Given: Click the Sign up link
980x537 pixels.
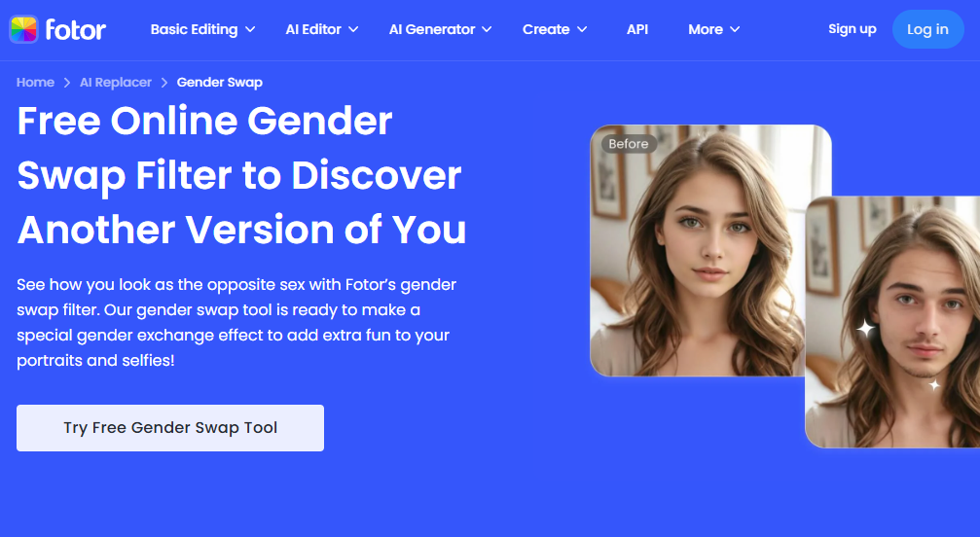Looking at the screenshot, I should [852, 29].
